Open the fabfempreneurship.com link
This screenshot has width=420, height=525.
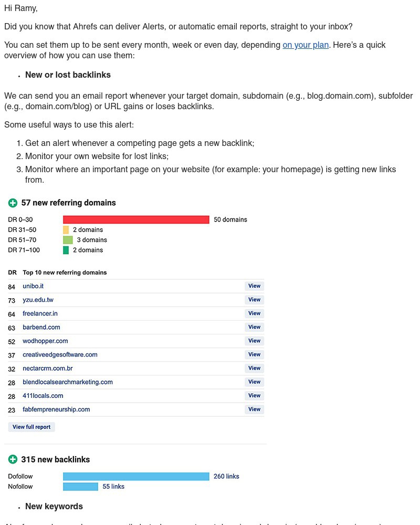(56, 409)
